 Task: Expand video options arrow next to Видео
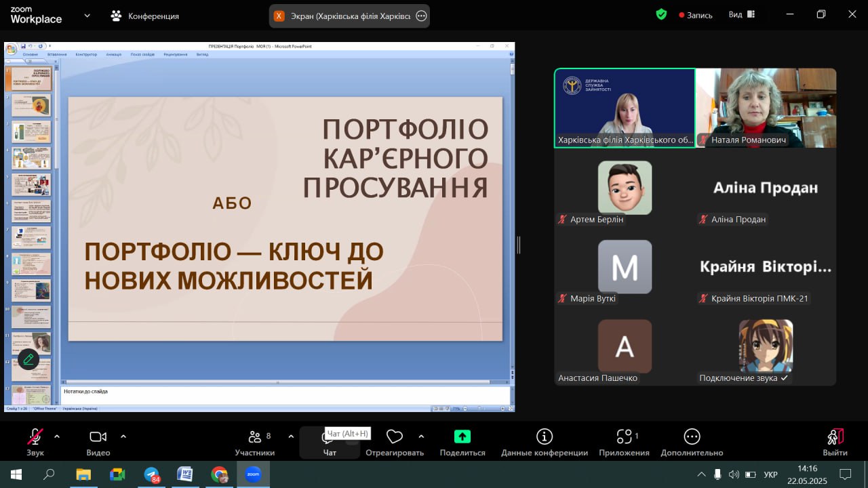pos(123,436)
